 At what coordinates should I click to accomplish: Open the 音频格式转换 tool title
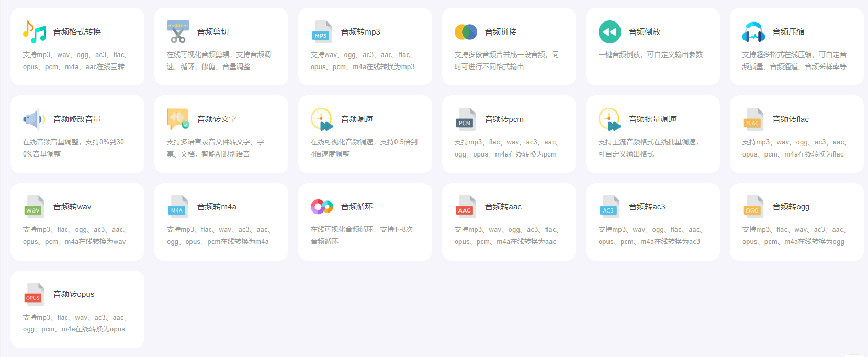pos(77,32)
